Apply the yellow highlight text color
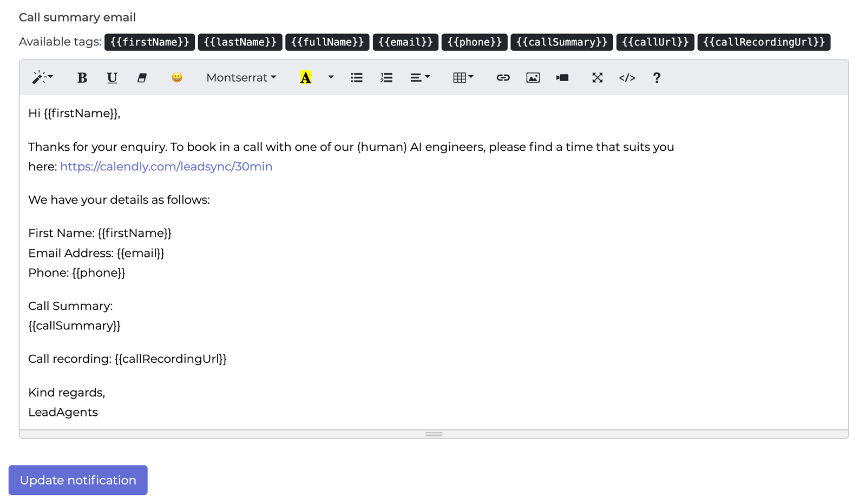Viewport: 866px width, 504px height. click(306, 78)
